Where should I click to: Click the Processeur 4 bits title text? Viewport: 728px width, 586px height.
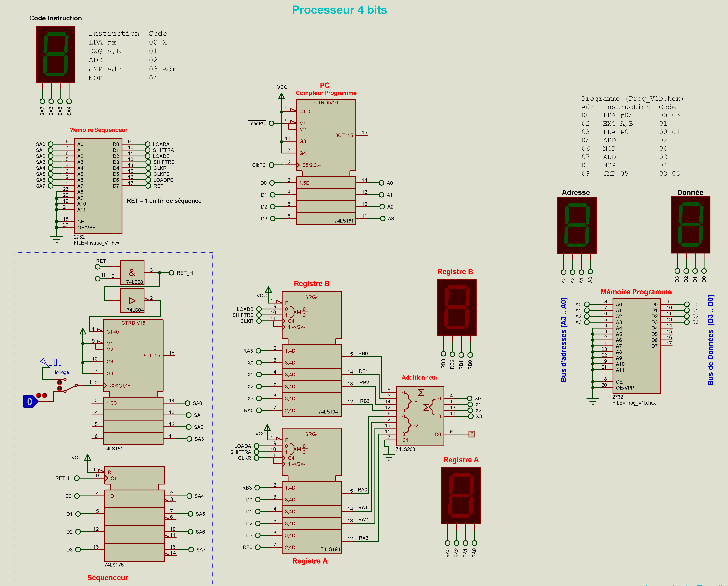click(339, 10)
